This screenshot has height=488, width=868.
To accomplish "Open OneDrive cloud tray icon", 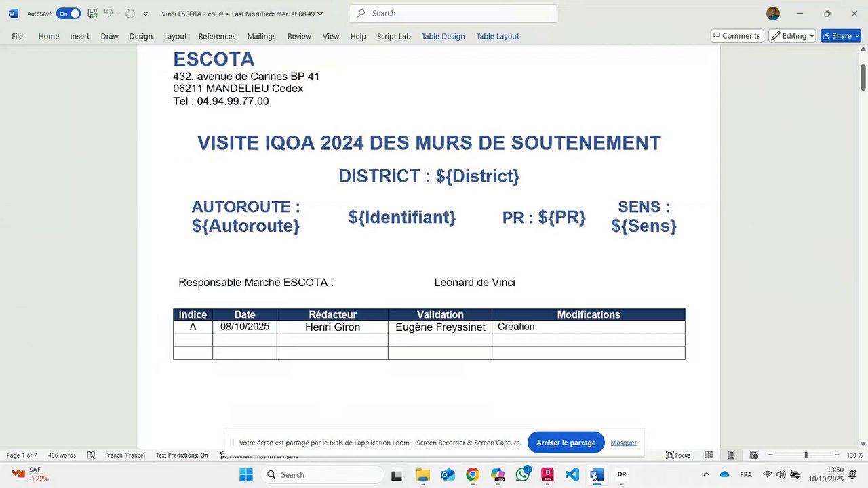I will pyautogui.click(x=724, y=474).
